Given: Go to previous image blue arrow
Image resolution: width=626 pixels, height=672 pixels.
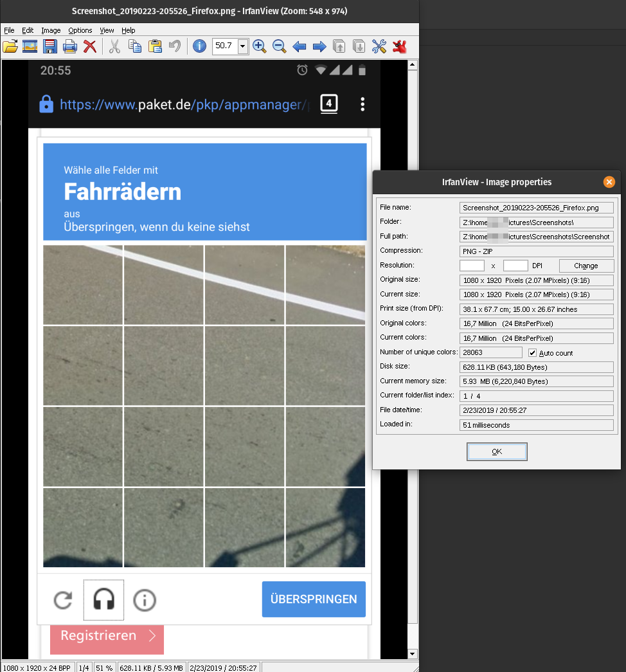Looking at the screenshot, I should tap(299, 46).
